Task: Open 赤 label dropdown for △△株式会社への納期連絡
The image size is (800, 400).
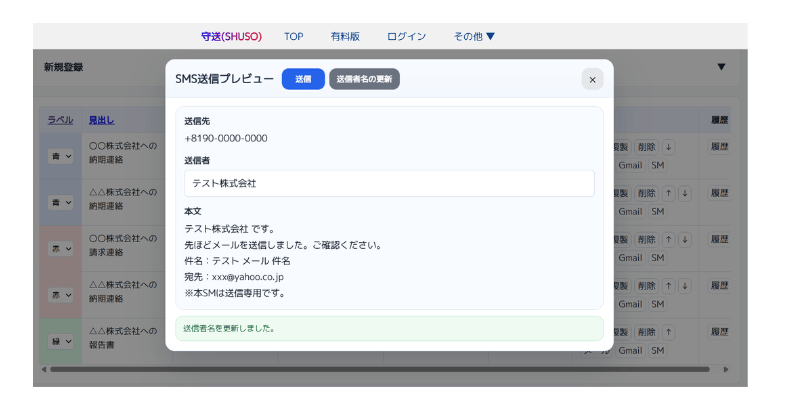Action: (x=61, y=295)
